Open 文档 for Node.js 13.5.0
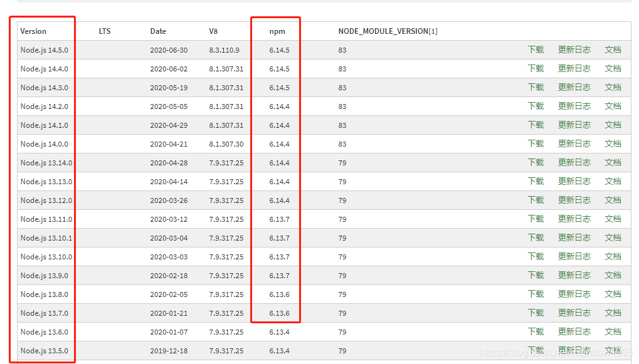This screenshot has height=364, width=639. (613, 351)
